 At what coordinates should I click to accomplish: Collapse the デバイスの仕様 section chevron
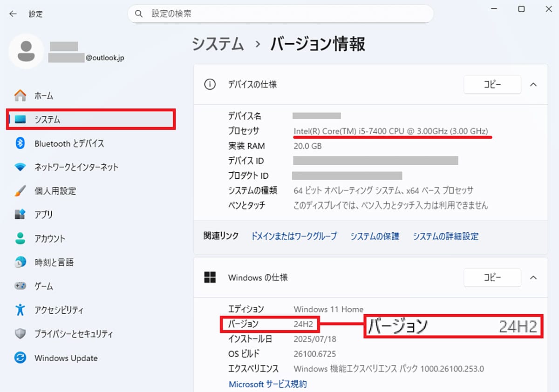point(534,85)
